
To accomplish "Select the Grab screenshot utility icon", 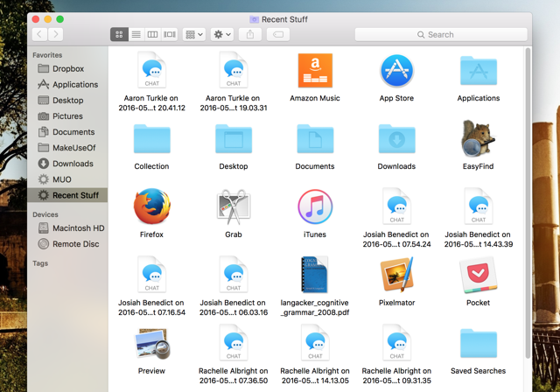I will 233,207.
